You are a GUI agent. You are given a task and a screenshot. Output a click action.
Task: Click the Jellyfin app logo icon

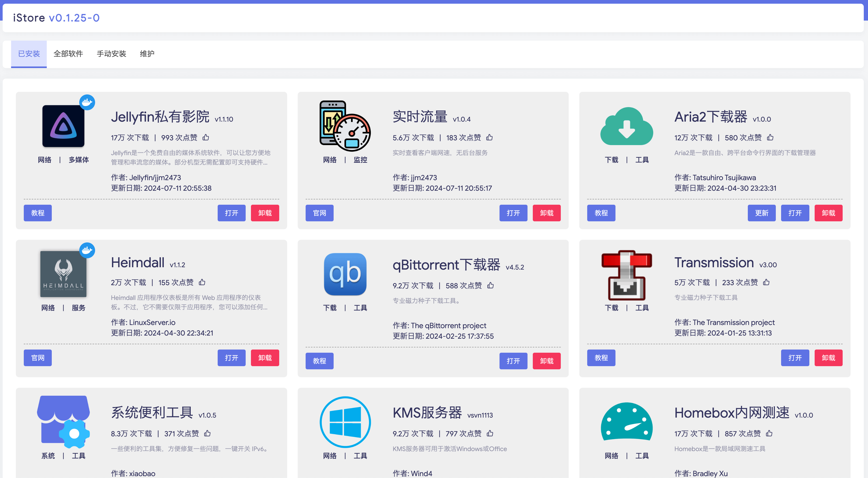coord(63,126)
